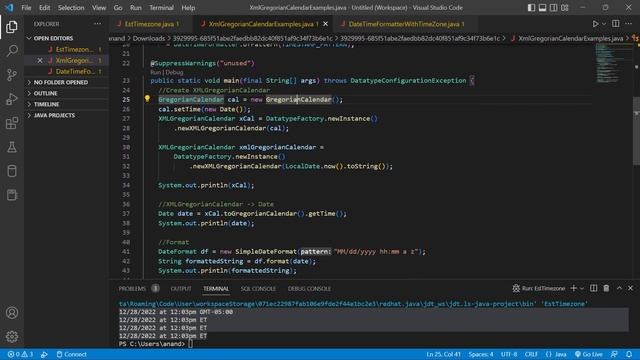Open the Edit menu
Viewport: 640px width, 360px height.
pos(44,8)
